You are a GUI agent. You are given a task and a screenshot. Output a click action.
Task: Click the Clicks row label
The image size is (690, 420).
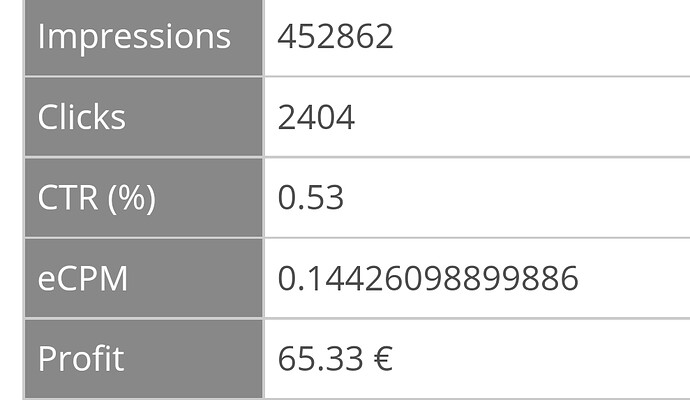point(82,118)
